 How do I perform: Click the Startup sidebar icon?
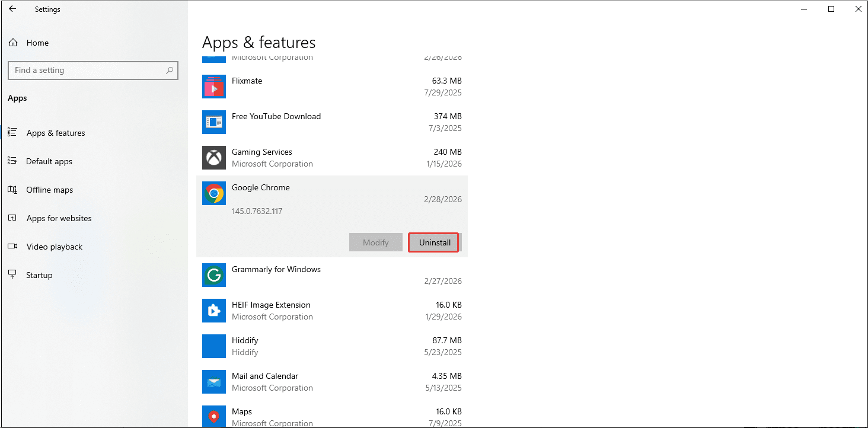pyautogui.click(x=13, y=274)
